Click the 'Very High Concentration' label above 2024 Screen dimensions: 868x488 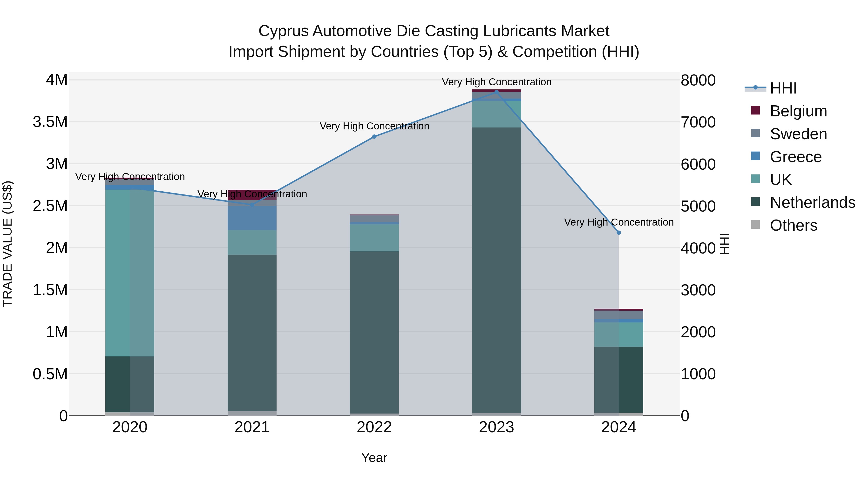[x=619, y=222]
